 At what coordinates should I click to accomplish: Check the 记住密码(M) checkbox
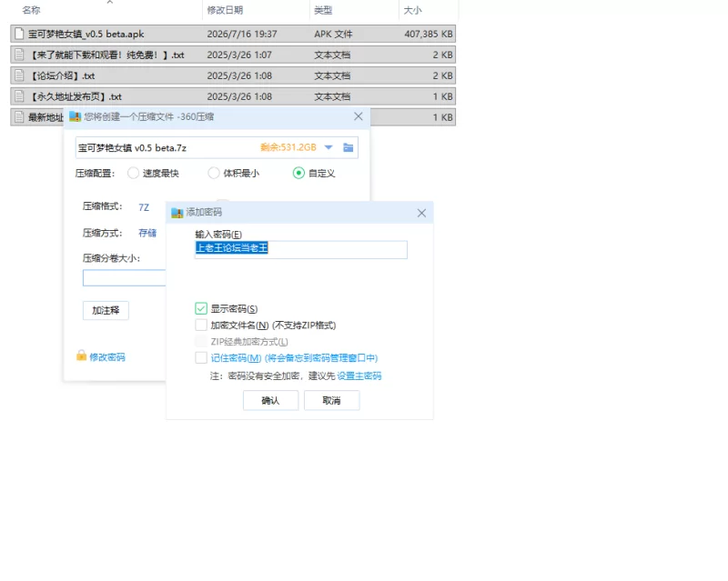tap(201, 358)
